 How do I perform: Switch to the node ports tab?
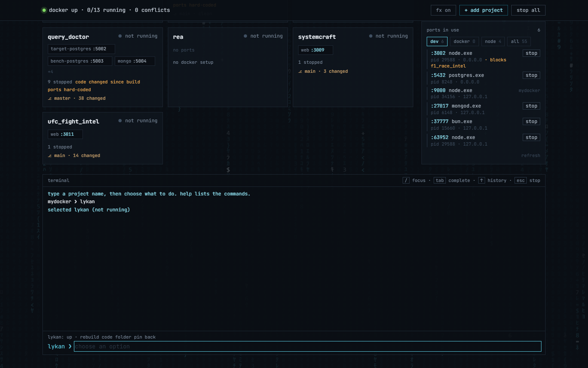click(x=493, y=41)
